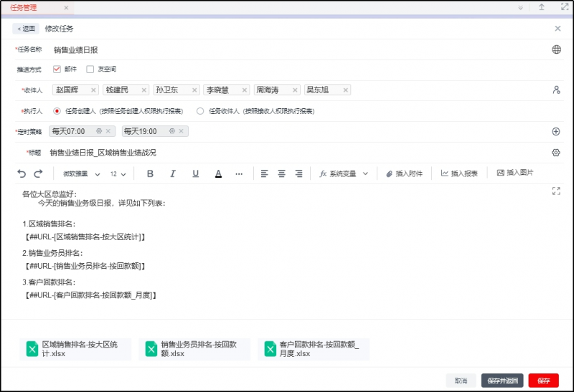Center-align the text
Viewport: 574px width, 392px height.
pyautogui.click(x=281, y=173)
